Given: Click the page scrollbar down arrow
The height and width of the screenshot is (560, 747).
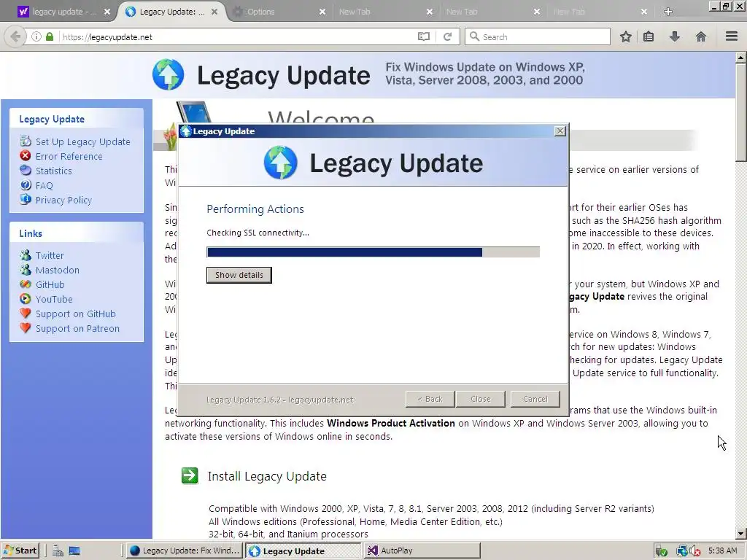Looking at the screenshot, I should pos(741,534).
